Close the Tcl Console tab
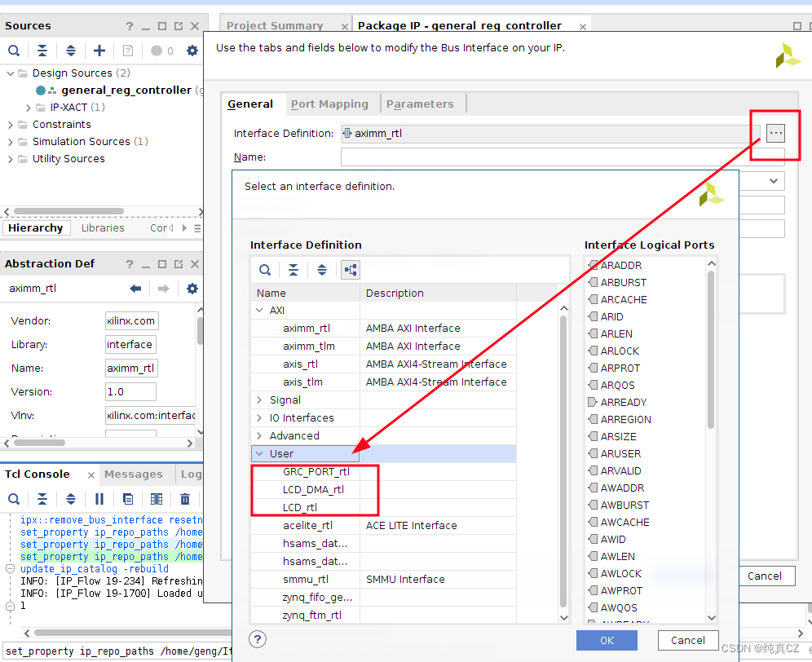 click(x=91, y=475)
